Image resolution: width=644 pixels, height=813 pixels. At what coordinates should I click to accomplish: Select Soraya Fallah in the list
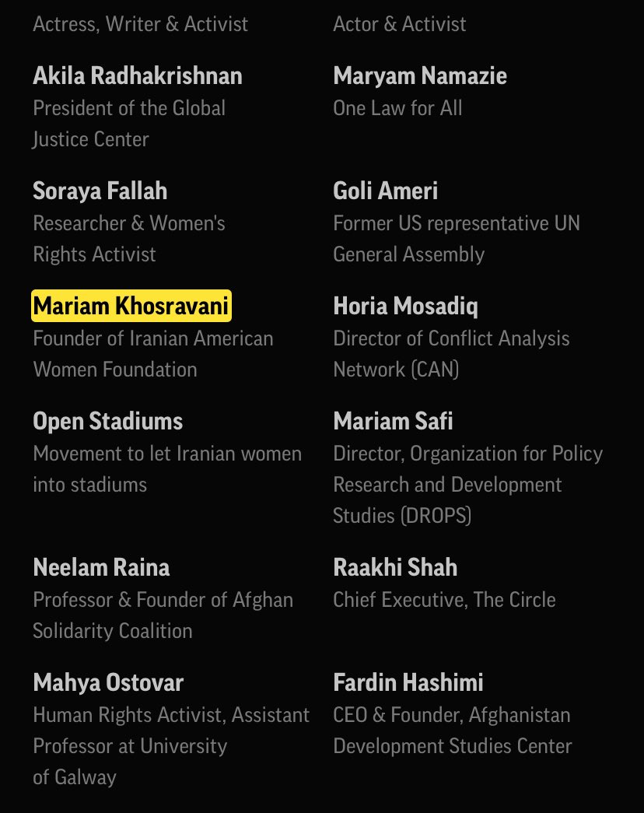100,191
